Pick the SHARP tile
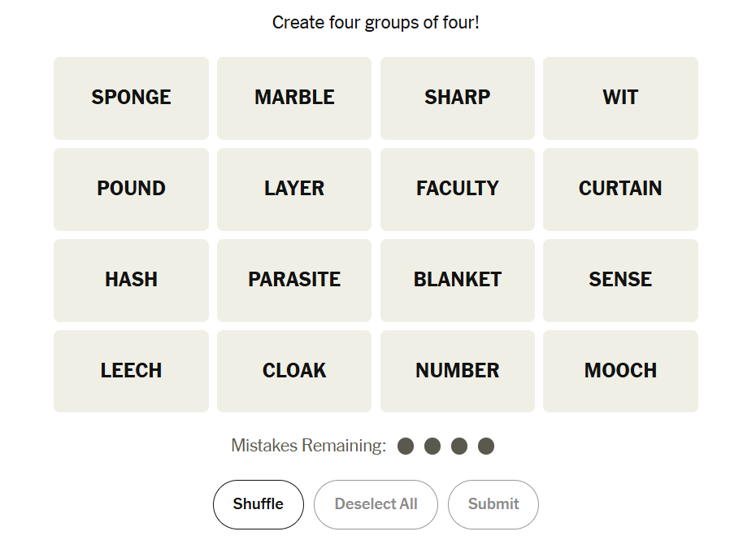 pos(457,98)
